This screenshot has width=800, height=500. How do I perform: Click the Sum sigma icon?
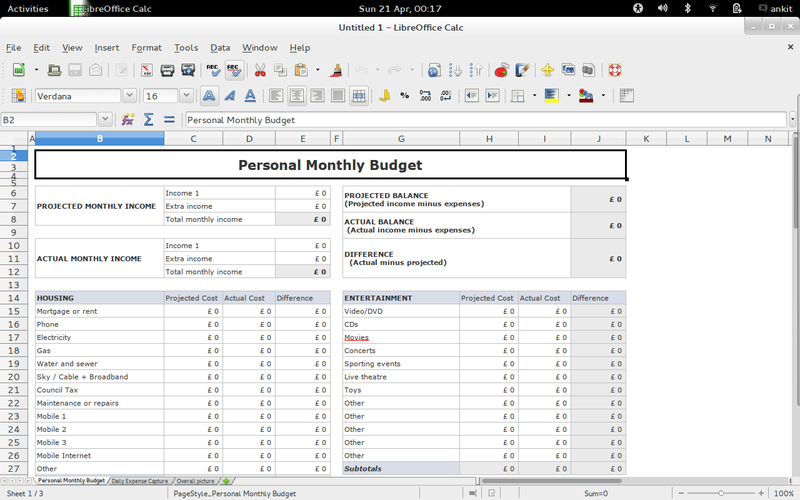pyautogui.click(x=148, y=119)
